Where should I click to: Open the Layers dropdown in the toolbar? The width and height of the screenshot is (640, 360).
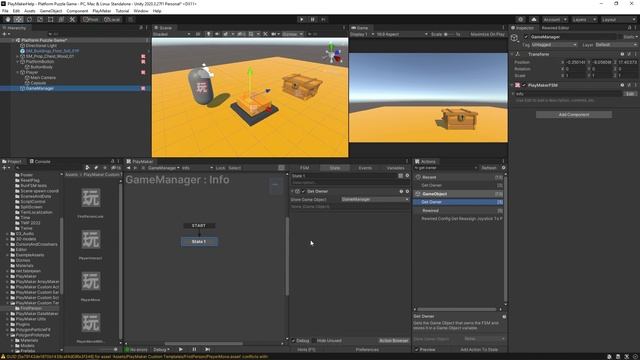pyautogui.click(x=584, y=19)
